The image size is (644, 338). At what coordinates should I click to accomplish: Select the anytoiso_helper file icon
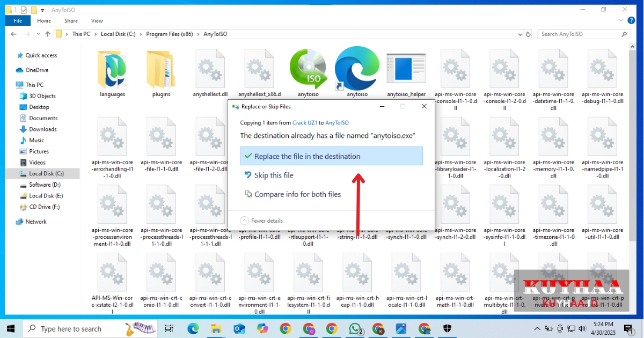coord(406,70)
